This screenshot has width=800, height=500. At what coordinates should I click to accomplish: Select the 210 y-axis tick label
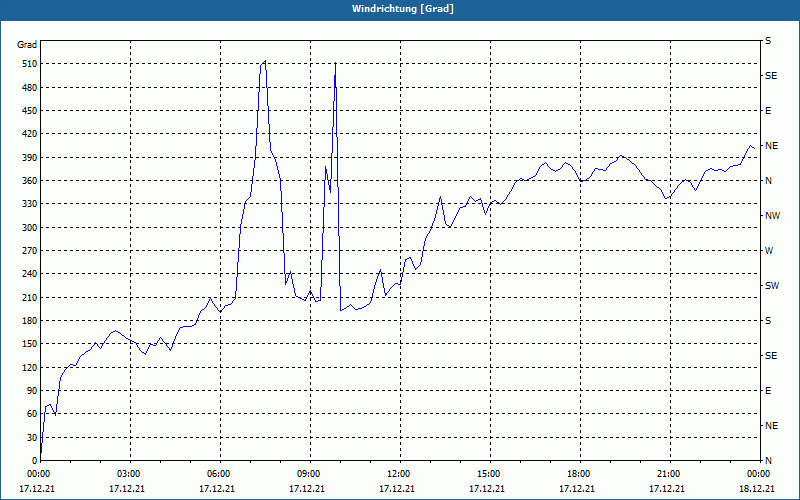click(30, 297)
